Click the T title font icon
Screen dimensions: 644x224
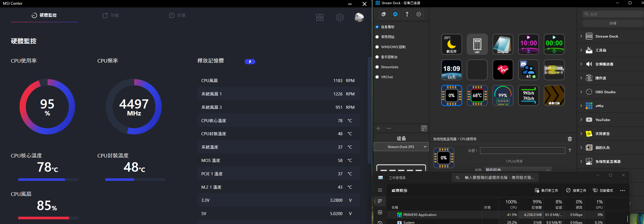[570, 151]
